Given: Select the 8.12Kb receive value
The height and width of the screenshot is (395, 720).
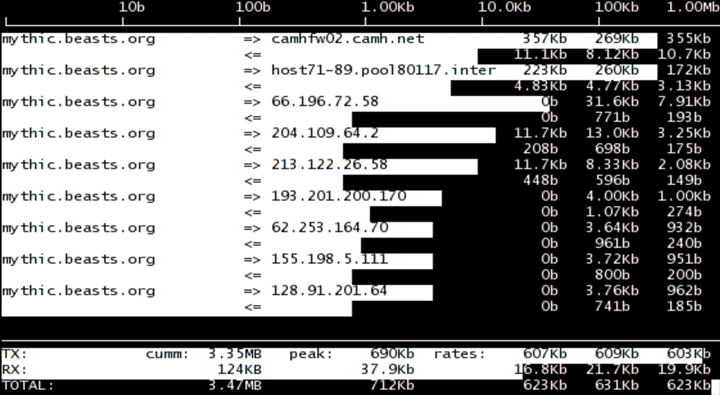Looking at the screenshot, I should point(612,55).
